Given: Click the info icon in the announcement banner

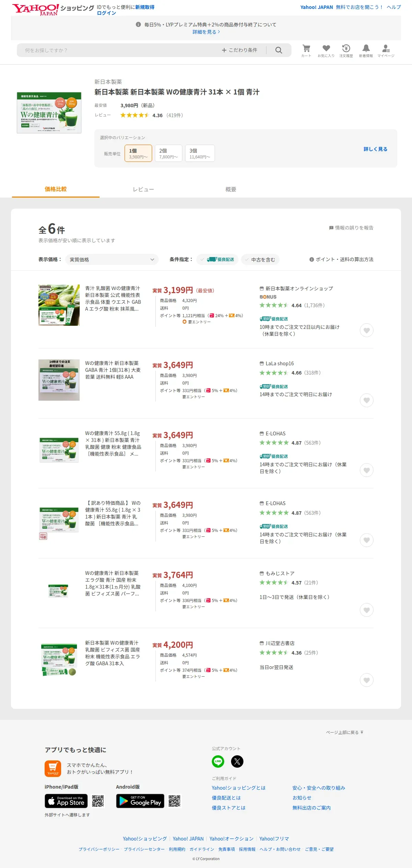Looking at the screenshot, I should pyautogui.click(x=138, y=24).
